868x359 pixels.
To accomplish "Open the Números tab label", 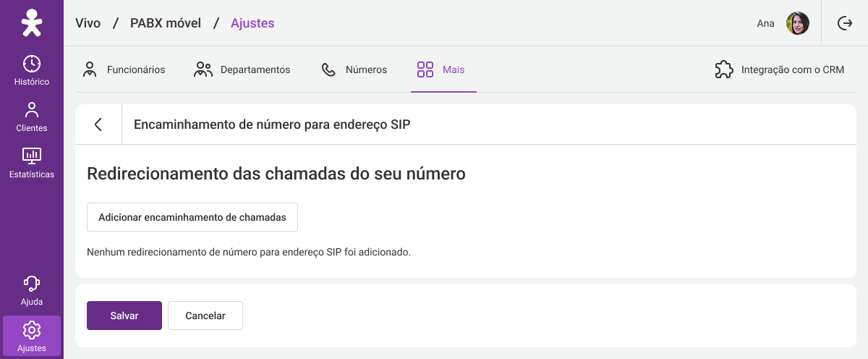I will click(x=366, y=70).
